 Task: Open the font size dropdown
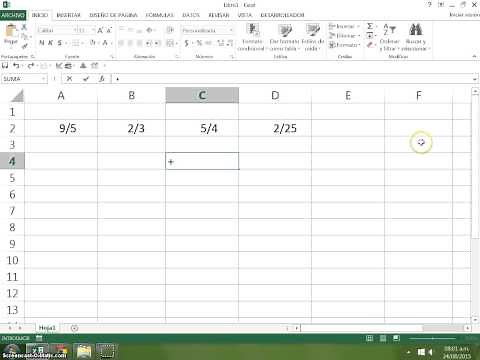click(x=93, y=30)
